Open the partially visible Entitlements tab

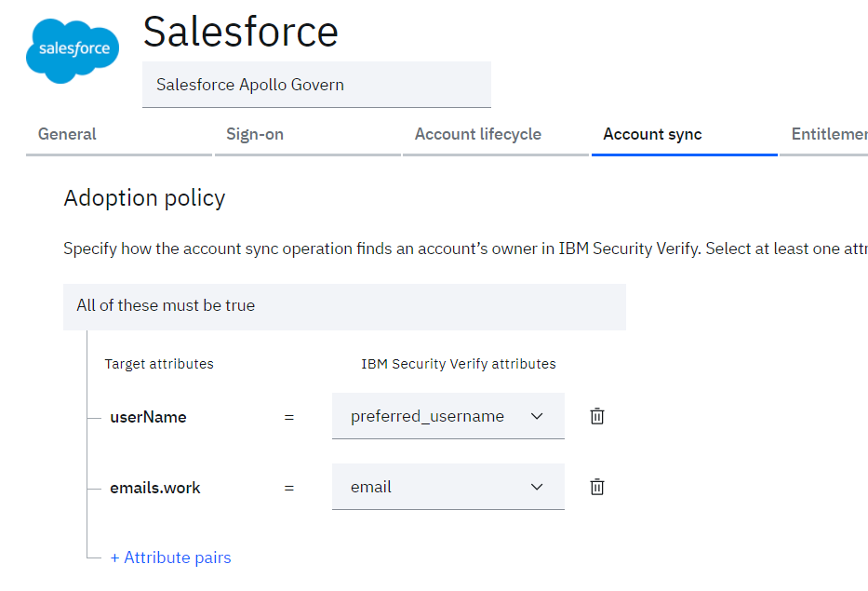pos(828,134)
